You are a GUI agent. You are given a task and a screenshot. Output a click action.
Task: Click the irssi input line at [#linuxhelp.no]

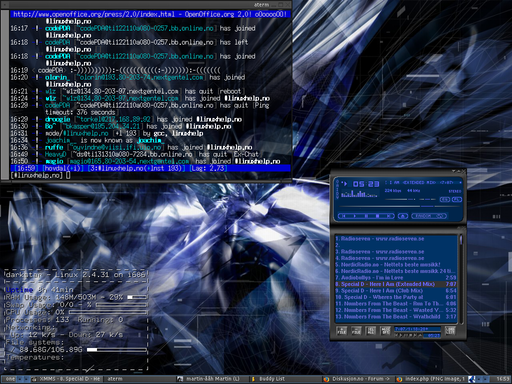pyautogui.click(x=150, y=175)
